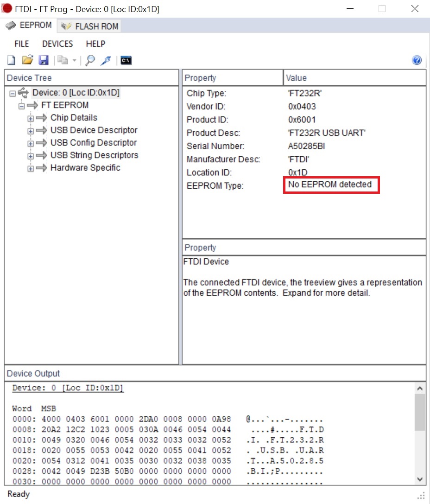Expand the USB String Descriptors node
This screenshot has height=504, width=430.
point(31,156)
